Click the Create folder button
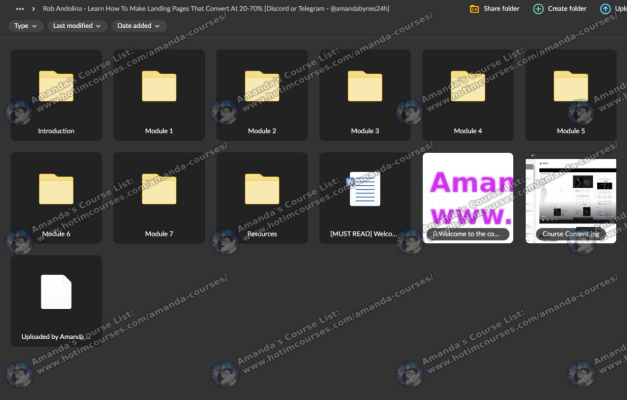 560,8
